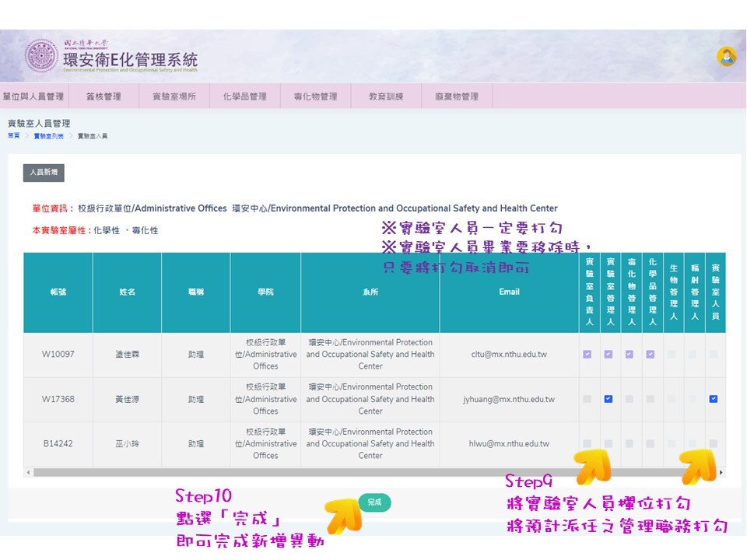Viewport: 747px width, 560px height.
Task: Expand the 實驗室場所 navigation menu
Action: click(174, 96)
